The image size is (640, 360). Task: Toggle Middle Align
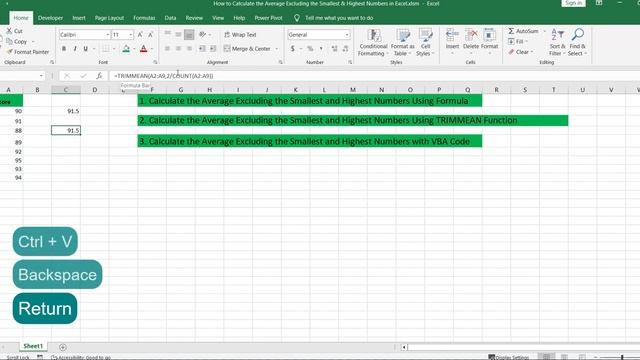[x=178, y=34]
